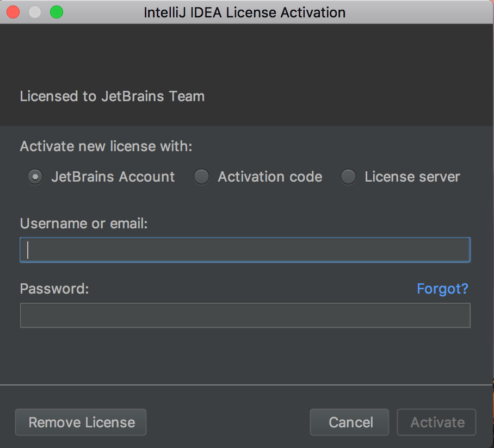Click the dialog title bar text

tap(244, 12)
